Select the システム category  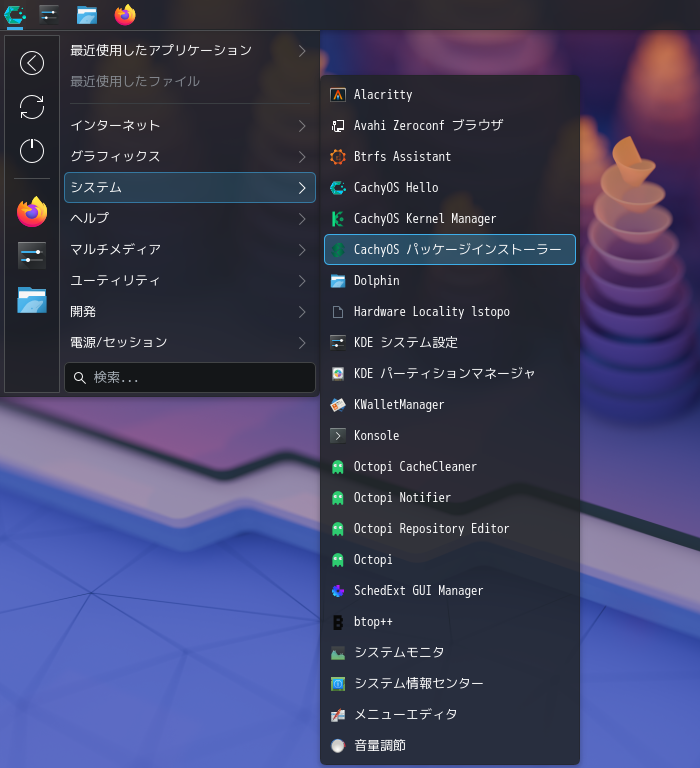pyautogui.click(x=190, y=187)
